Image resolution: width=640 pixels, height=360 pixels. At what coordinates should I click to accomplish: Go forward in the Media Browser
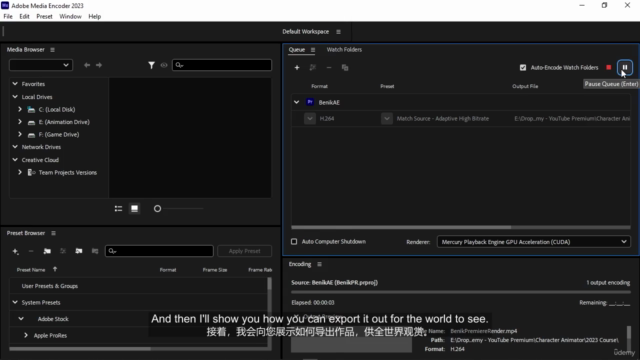pyautogui.click(x=99, y=65)
